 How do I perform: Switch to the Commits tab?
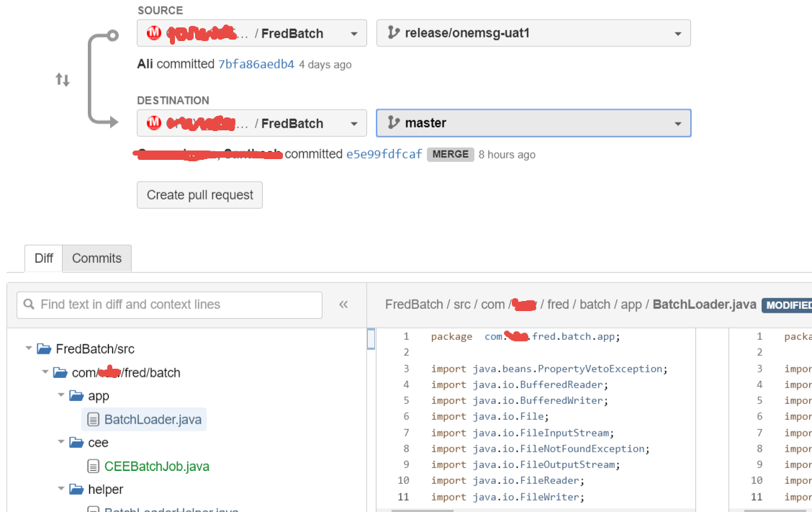(97, 258)
